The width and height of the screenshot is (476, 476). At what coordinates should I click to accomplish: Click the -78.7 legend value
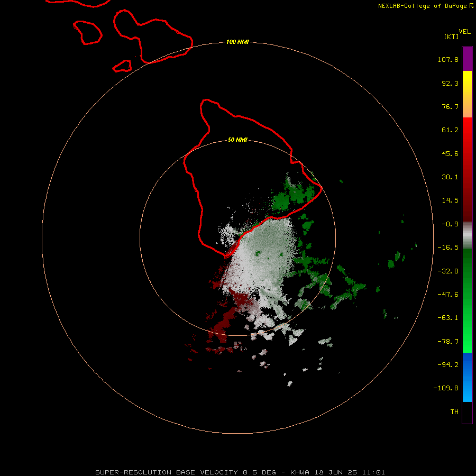click(x=448, y=342)
